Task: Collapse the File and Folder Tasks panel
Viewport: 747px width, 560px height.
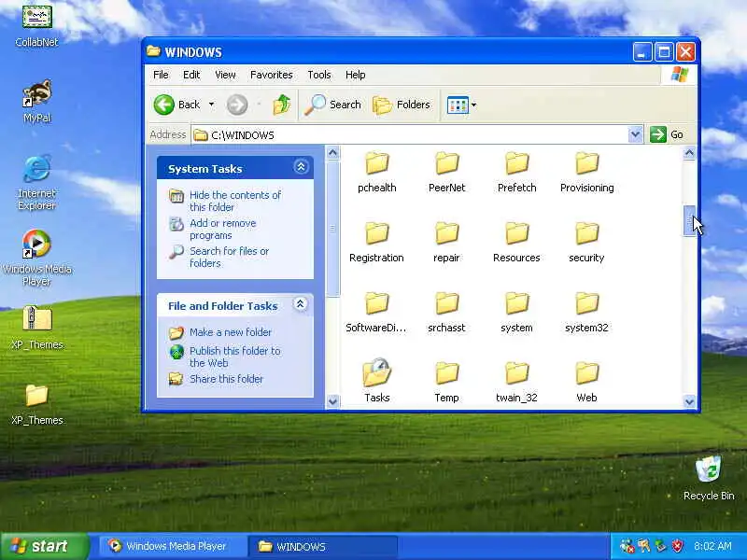Action: click(x=300, y=304)
